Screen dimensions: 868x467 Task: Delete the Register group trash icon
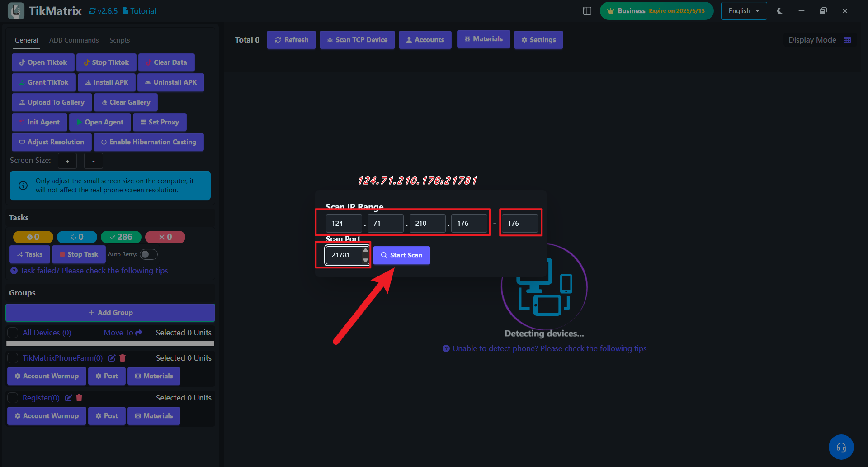pos(79,398)
